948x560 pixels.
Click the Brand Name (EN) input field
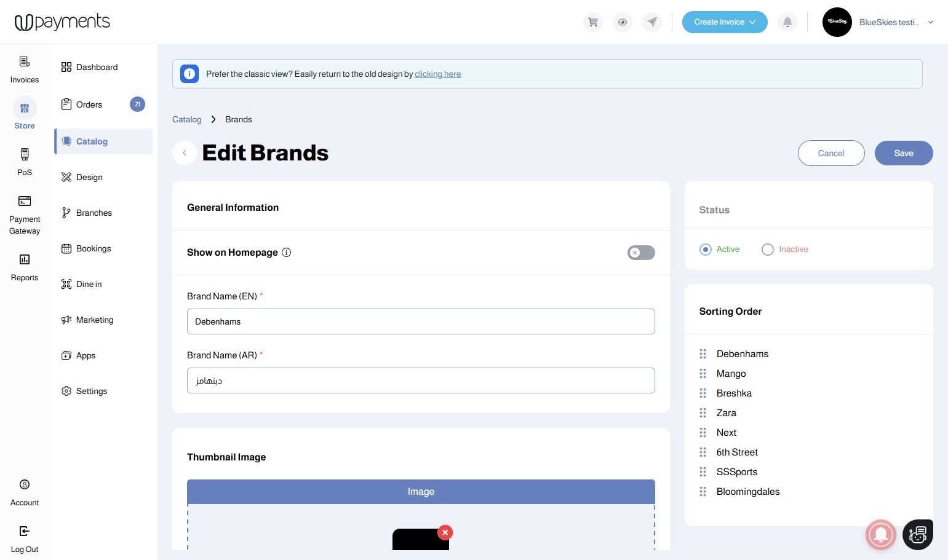pyautogui.click(x=421, y=321)
